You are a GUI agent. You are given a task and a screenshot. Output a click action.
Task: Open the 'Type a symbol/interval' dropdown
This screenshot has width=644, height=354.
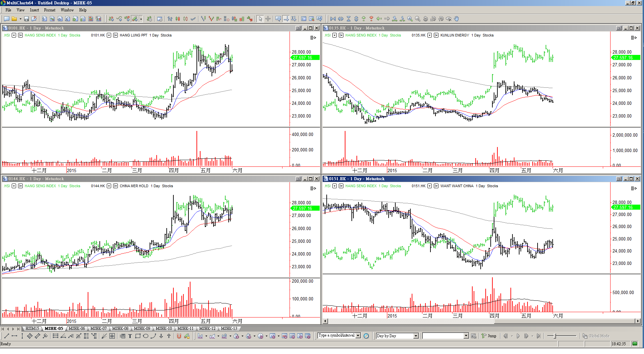[358, 336]
